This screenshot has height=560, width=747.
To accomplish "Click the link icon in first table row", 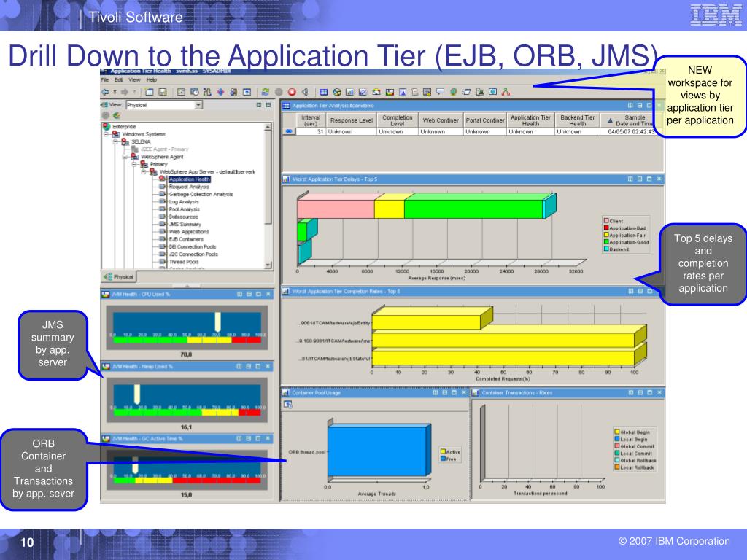I will pos(289,131).
